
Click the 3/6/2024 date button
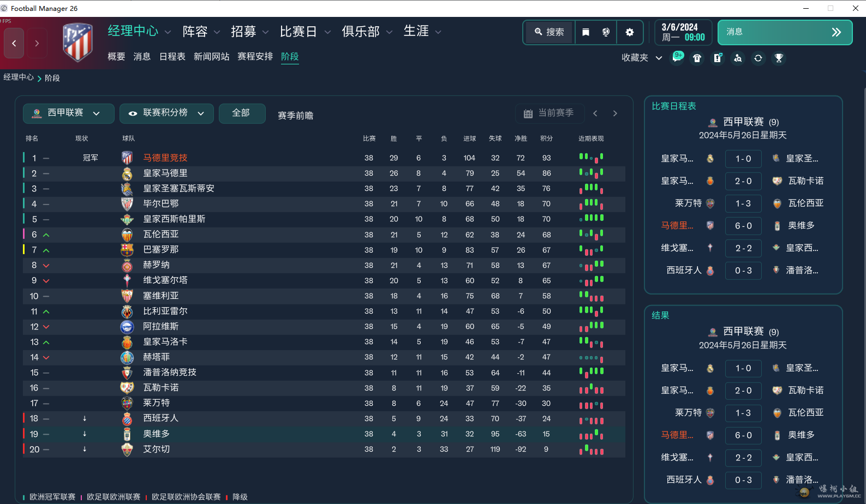pos(683,32)
